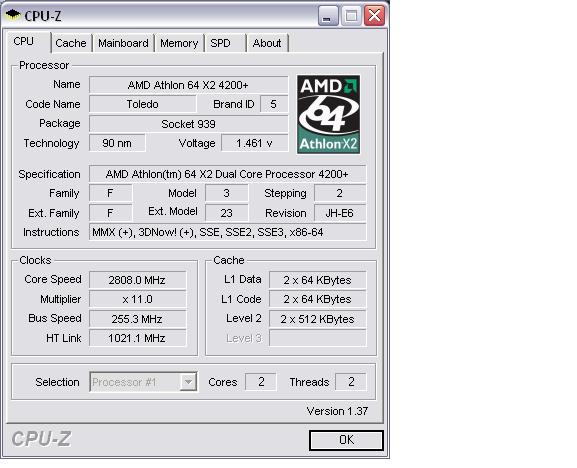Click the Bus Speed value 255.3 MHz
This screenshot has width=577, height=468.
(137, 319)
